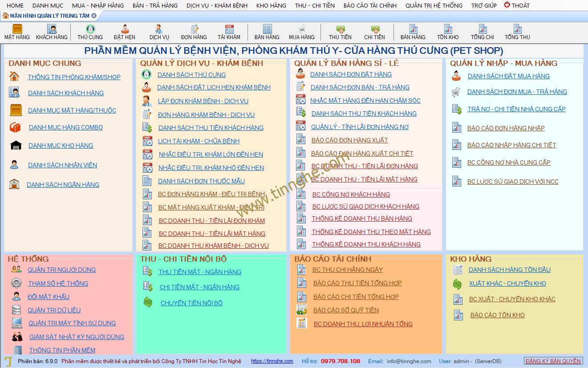Click the MẶT HÀNG toolbar icon
Screen dimensions: 588x368
(x=17, y=30)
